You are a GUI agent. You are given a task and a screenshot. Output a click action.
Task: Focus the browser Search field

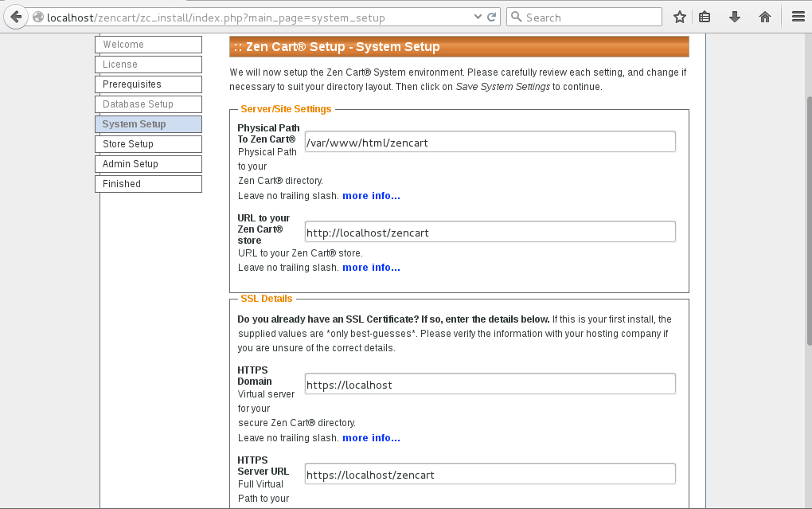(584, 17)
